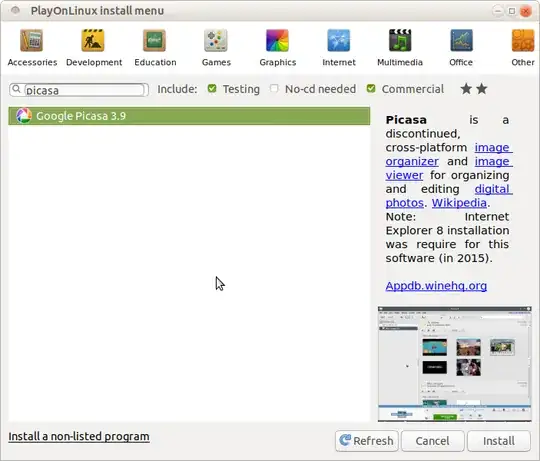Open the Picasa screenshot preview thumbnail
Viewport: 540px width, 461px height.
(455, 364)
